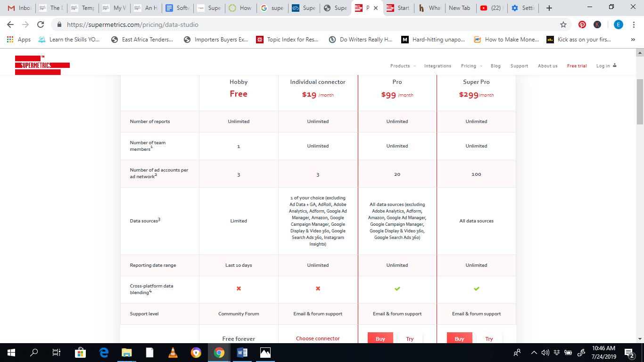Go to the Support page

tap(519, 66)
